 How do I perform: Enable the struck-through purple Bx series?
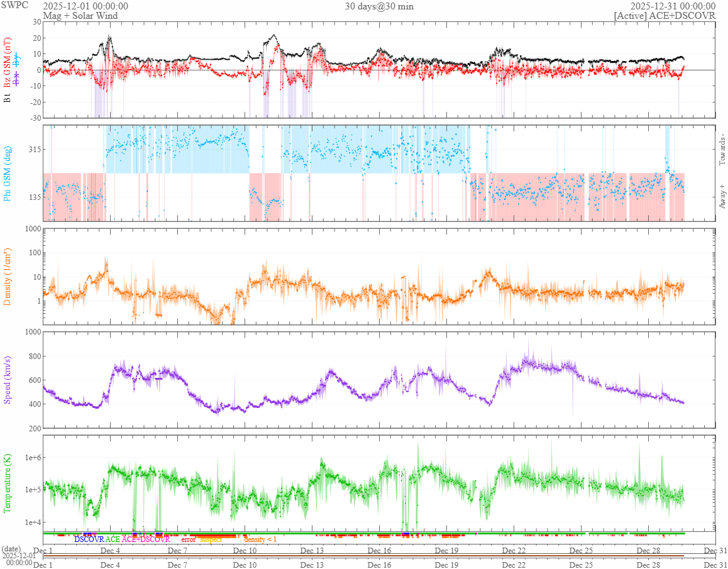(17, 79)
